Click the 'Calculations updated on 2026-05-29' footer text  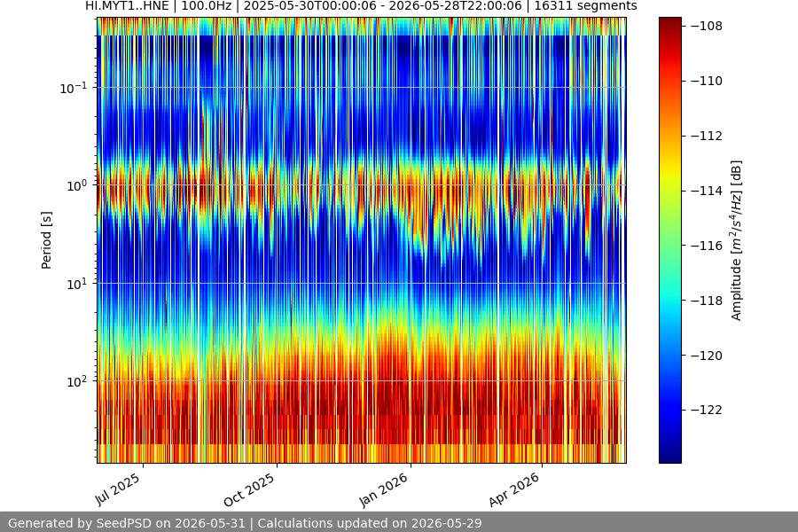point(370,523)
